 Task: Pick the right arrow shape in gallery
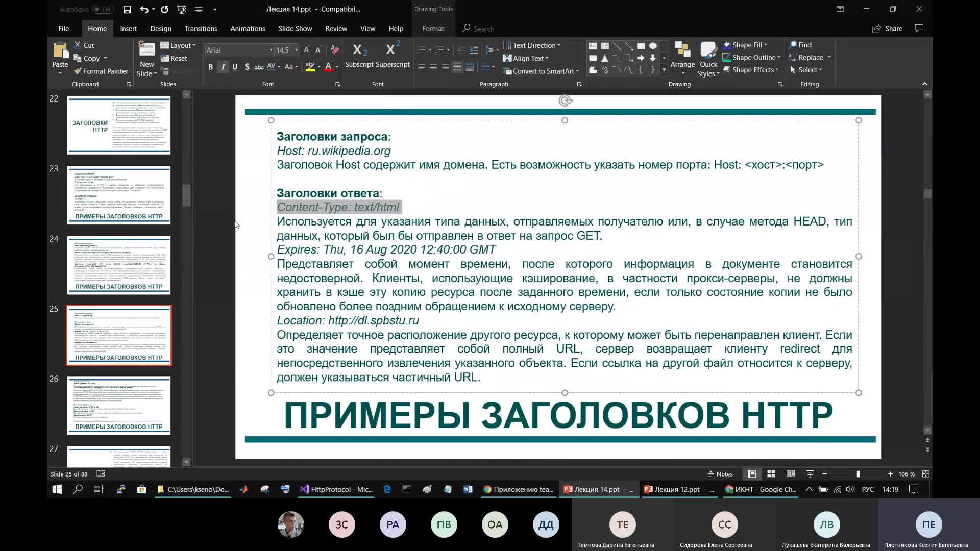click(641, 58)
